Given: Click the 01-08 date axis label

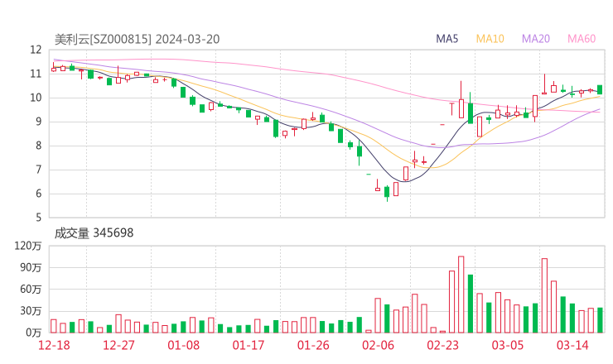Looking at the screenshot, I should [183, 345].
